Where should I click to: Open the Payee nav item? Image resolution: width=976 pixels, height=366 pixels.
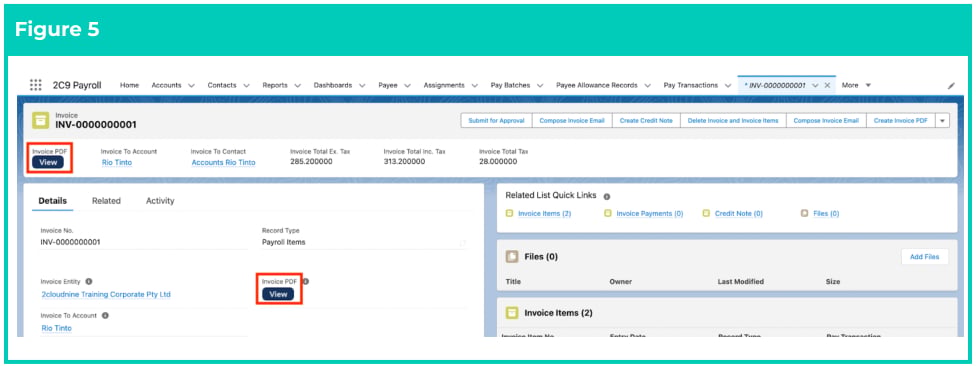[x=388, y=85]
